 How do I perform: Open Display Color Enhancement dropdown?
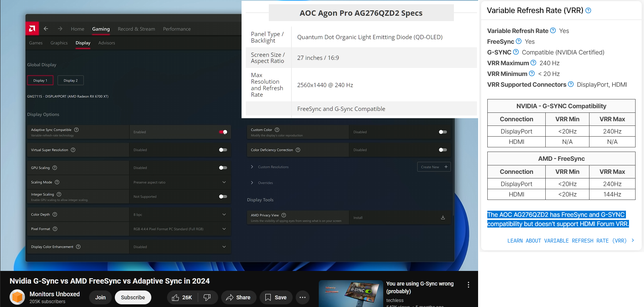[224, 247]
